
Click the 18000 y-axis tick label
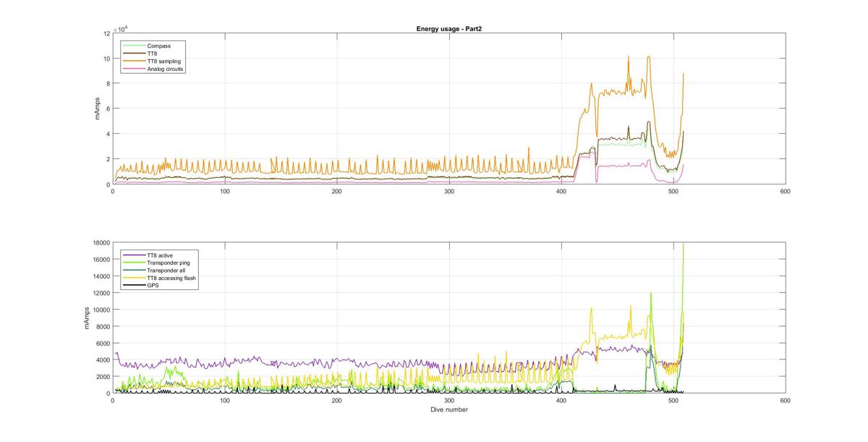coord(101,243)
